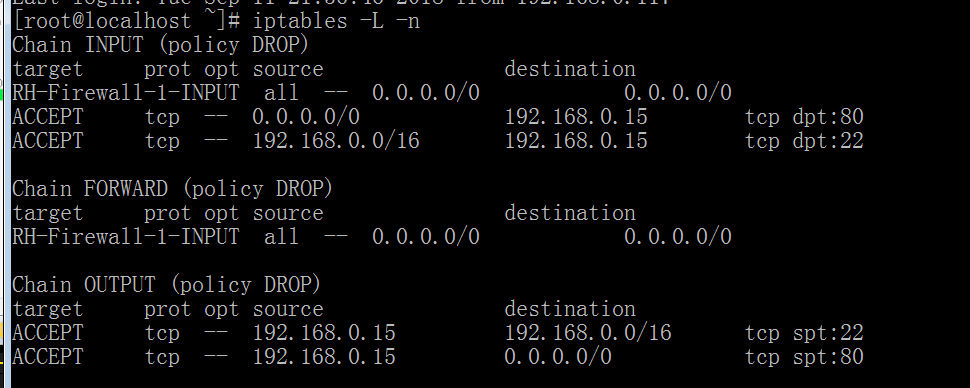The image size is (970, 388).
Task: Click the iptables -L -n command text
Action: click(336, 21)
